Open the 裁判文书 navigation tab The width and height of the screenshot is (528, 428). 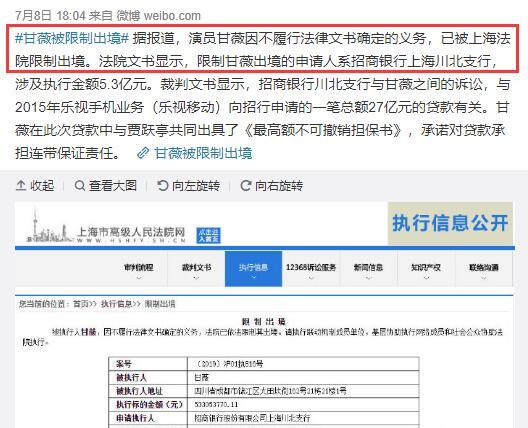[x=196, y=267]
